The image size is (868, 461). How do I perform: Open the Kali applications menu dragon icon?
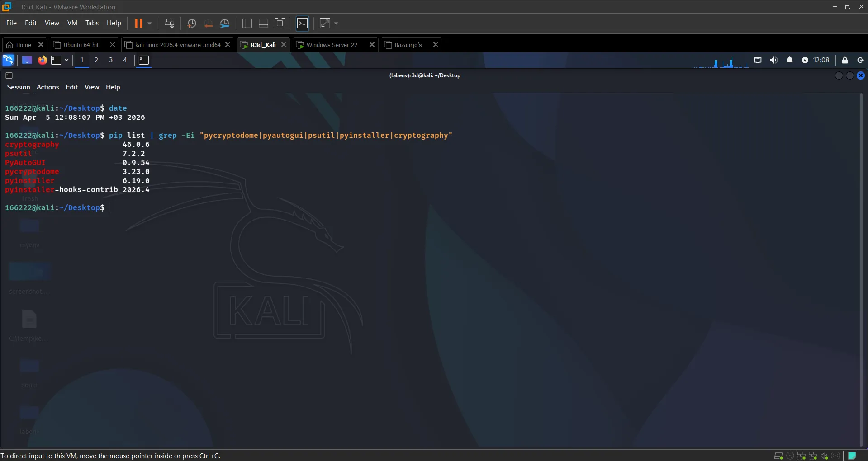pyautogui.click(x=8, y=60)
